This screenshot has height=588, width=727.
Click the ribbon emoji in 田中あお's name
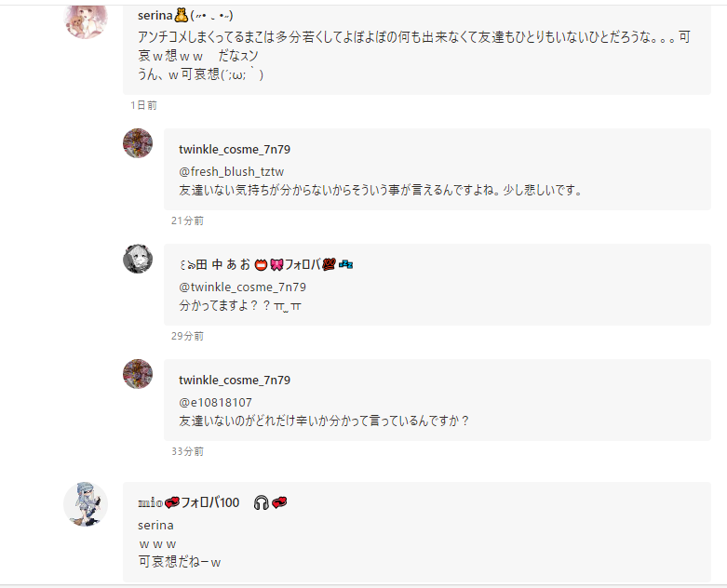click(x=276, y=264)
